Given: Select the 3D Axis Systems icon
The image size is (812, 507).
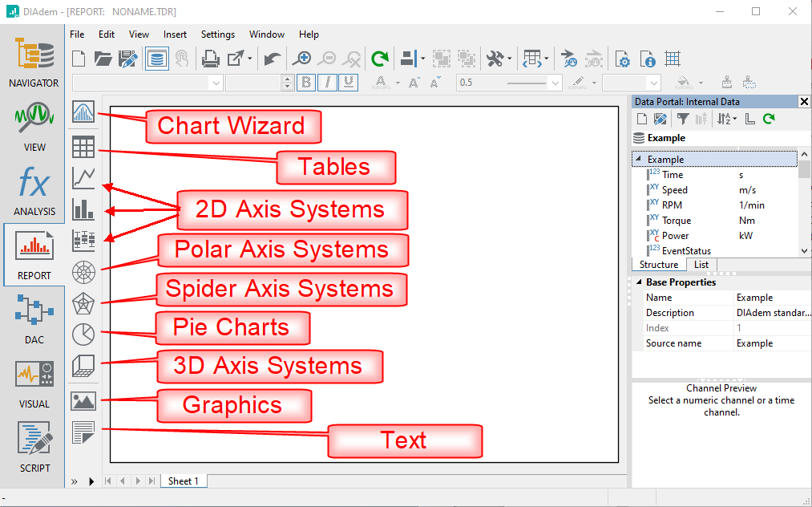Looking at the screenshot, I should (x=83, y=366).
